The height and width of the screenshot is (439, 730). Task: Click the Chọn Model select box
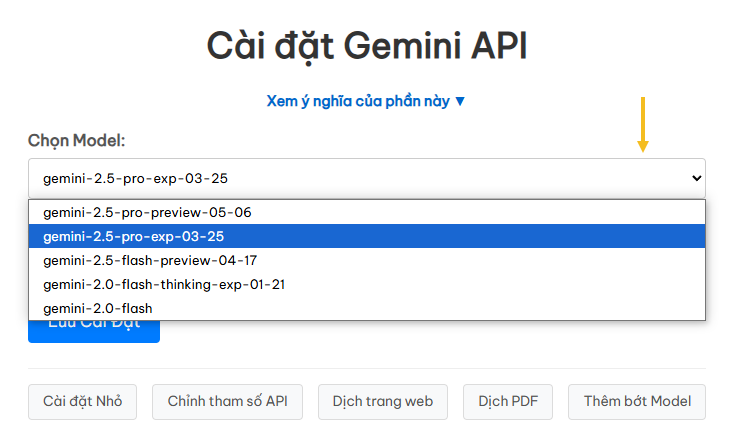(366, 178)
